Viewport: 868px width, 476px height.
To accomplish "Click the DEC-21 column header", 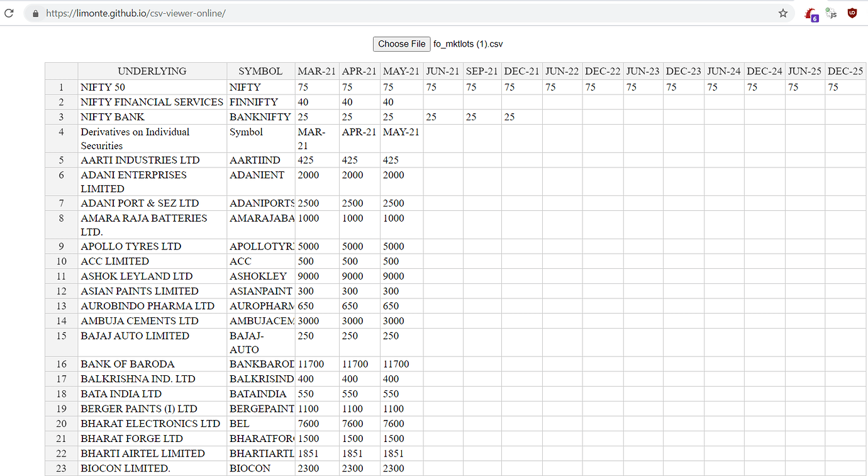I will tap(521, 71).
